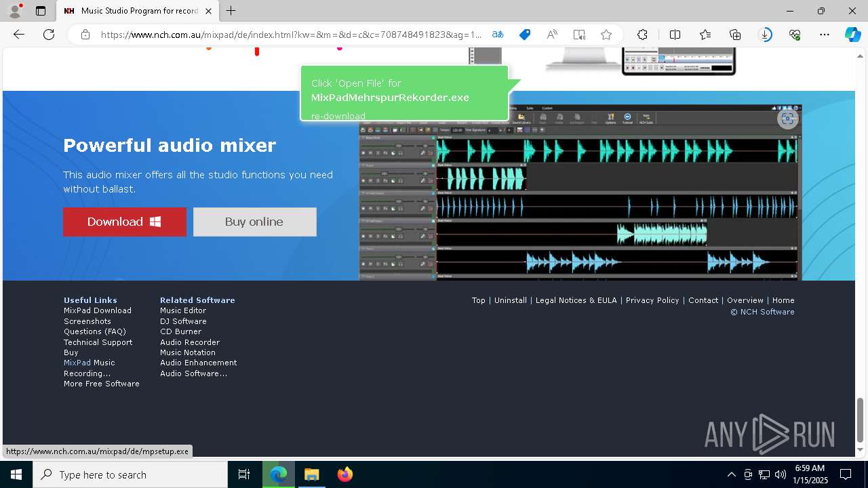Click the Contact footer link
Viewport: 868px width, 488px height.
point(703,300)
